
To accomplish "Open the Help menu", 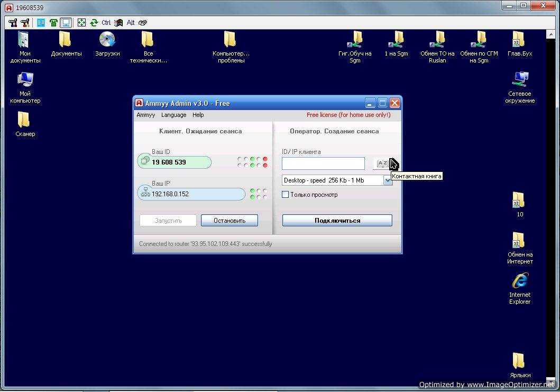I will coord(198,115).
